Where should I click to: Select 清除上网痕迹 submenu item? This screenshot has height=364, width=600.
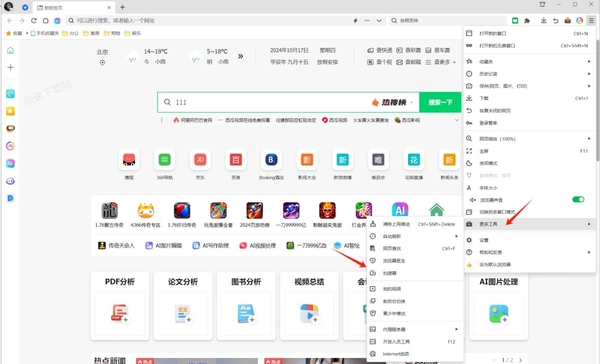pos(414,224)
